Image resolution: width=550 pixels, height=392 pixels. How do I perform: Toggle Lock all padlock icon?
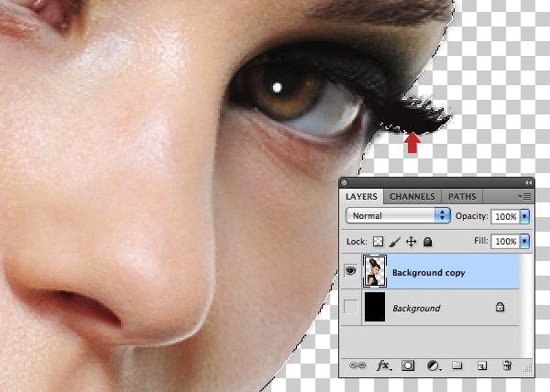[427, 242]
